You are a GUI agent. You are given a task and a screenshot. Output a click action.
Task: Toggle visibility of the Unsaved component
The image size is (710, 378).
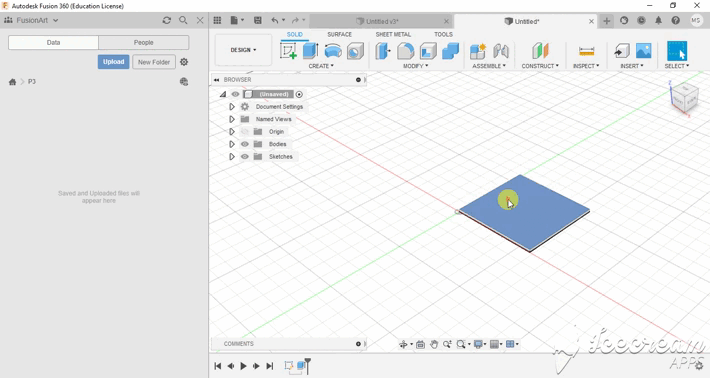[235, 94]
